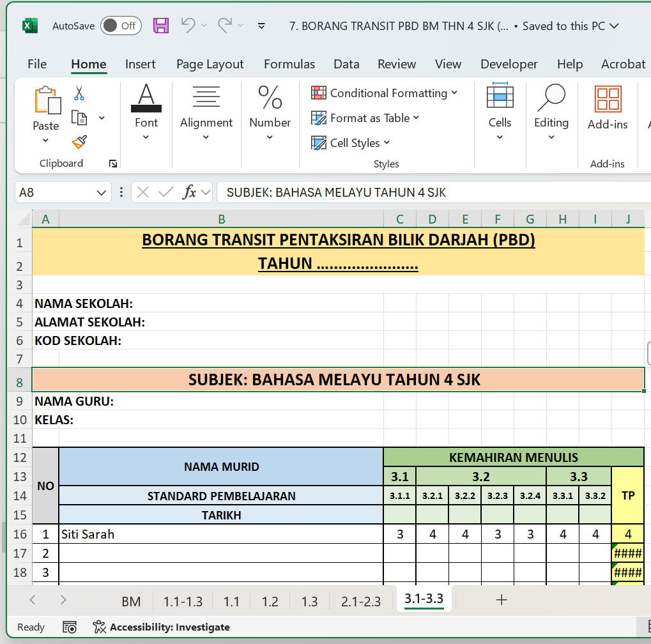
Task: Open the View tab
Action: click(448, 64)
